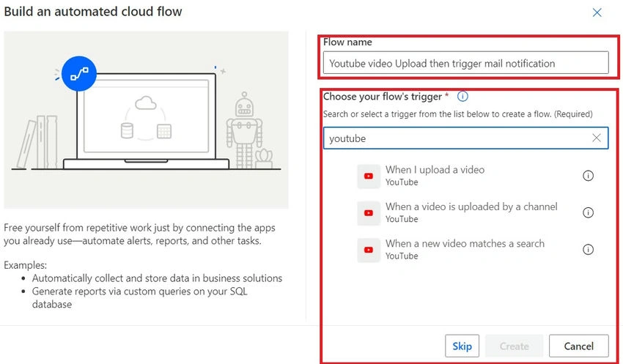Click the trigger search box containing youtube
This screenshot has width=623, height=364.
(x=465, y=138)
